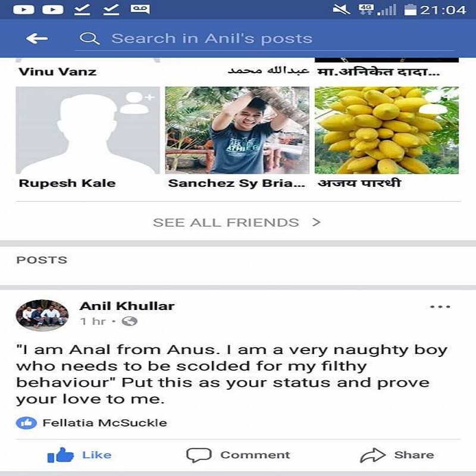Image resolution: width=476 pixels, height=476 pixels.
Task: Open the voicemail notification icon
Action: click(x=140, y=9)
